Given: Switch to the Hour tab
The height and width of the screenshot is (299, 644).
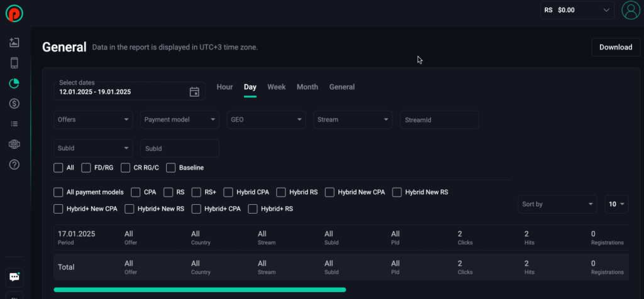Looking at the screenshot, I should click(225, 87).
